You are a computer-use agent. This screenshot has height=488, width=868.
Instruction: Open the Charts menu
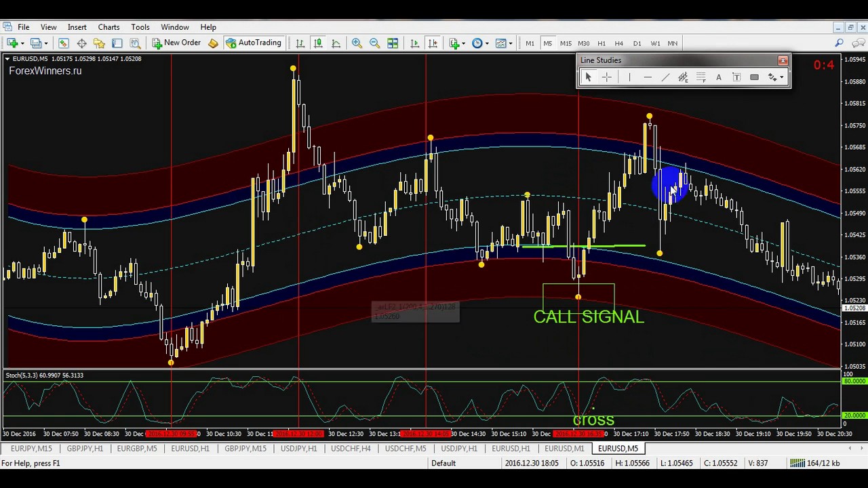[x=108, y=27]
